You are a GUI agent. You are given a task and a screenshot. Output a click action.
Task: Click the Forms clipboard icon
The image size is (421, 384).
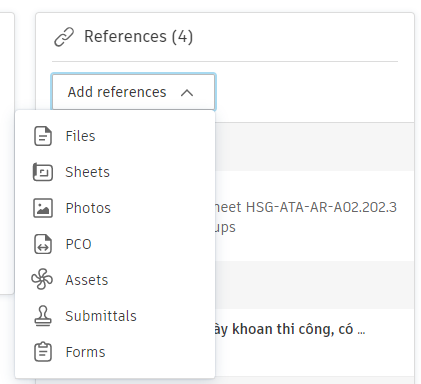pyautogui.click(x=43, y=352)
